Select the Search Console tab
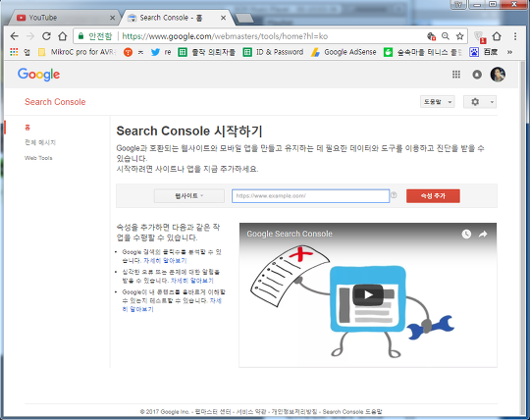Viewport: 530px width, 420px height. click(x=176, y=18)
